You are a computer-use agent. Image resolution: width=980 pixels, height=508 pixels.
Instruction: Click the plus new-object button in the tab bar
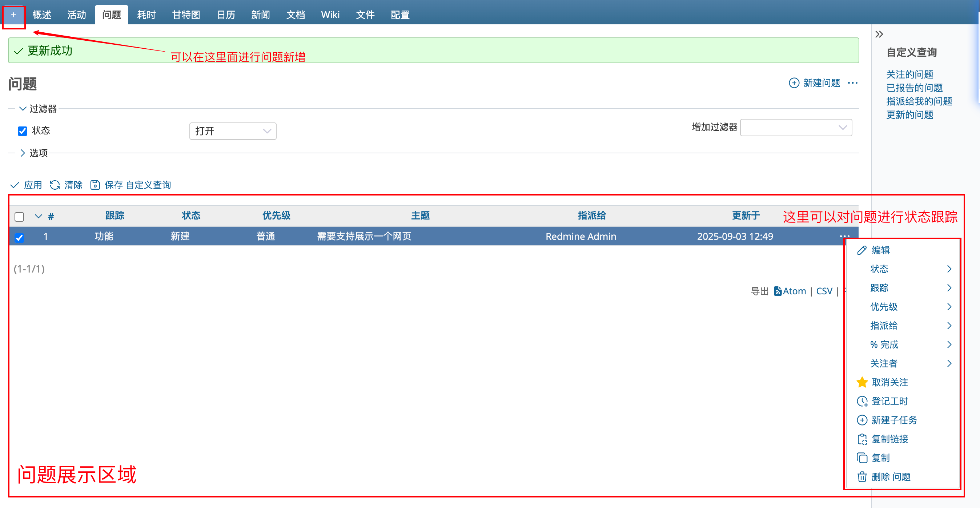point(14,15)
